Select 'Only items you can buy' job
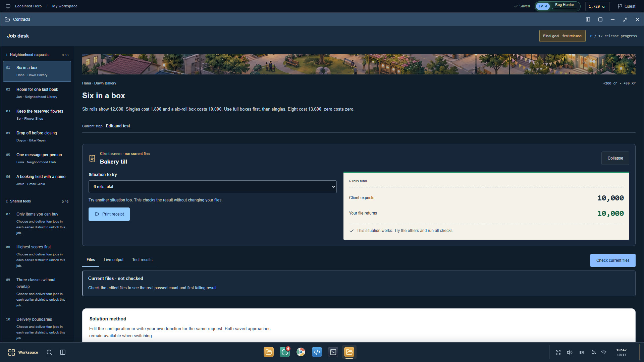644x362 pixels. (37, 223)
